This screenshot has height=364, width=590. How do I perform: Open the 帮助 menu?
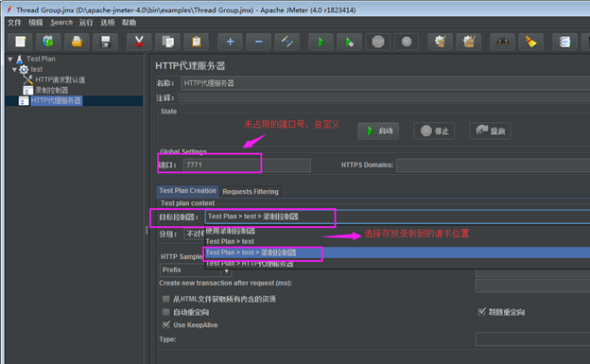coord(129,23)
